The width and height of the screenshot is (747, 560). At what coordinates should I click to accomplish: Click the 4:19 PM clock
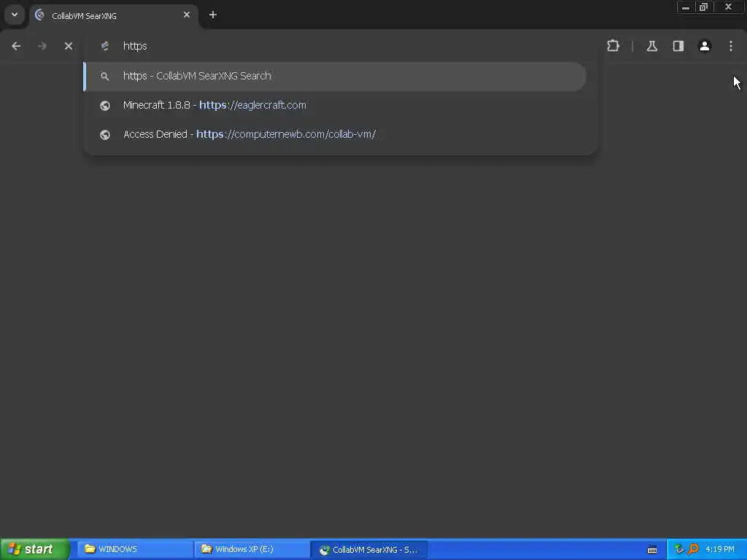(720, 550)
